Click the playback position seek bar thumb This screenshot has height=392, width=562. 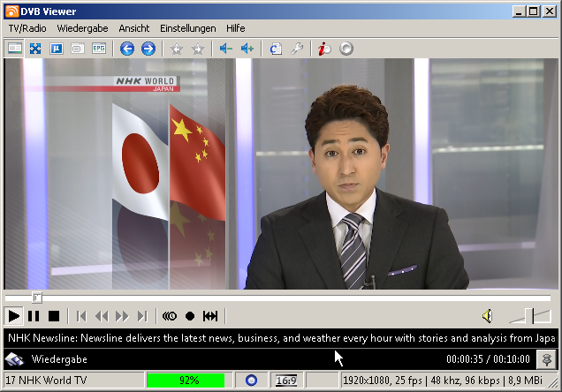pyautogui.click(x=37, y=298)
